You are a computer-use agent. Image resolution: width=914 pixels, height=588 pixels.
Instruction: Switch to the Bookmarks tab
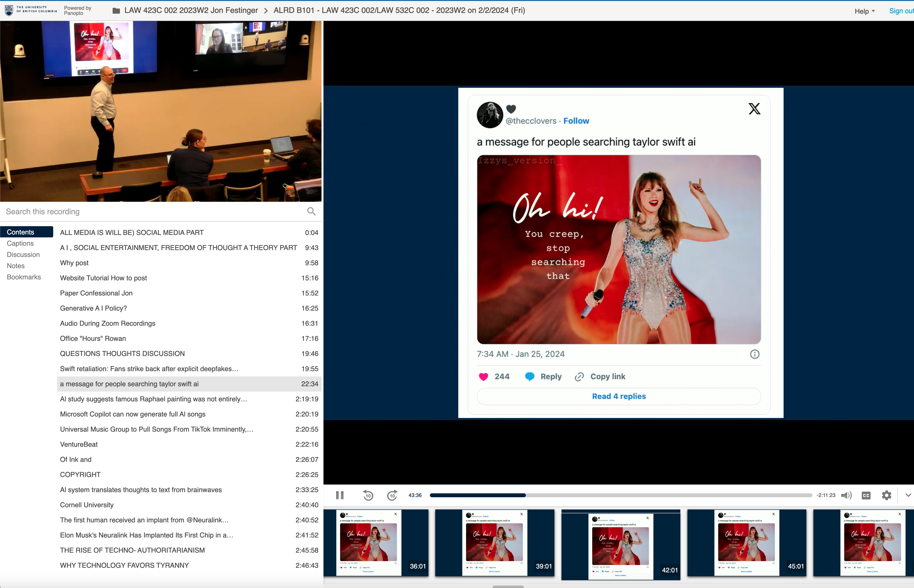point(24,277)
